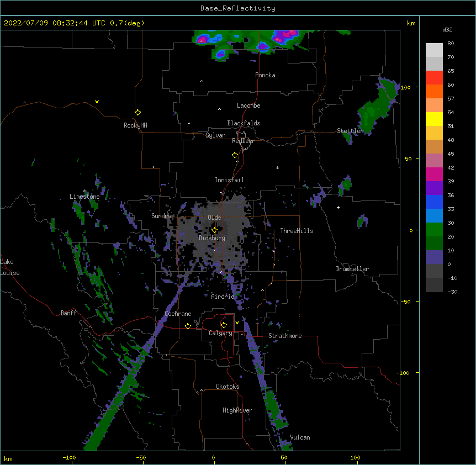This screenshot has height=465, width=476.
Task: Click the intense storm cell north of Ponoka
Action: [285, 37]
